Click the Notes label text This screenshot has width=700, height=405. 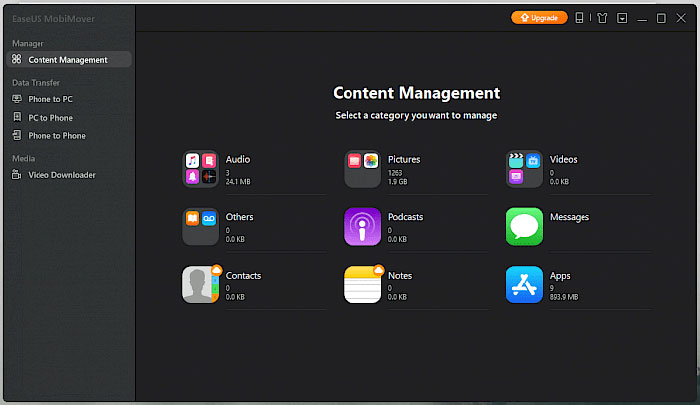(x=400, y=276)
